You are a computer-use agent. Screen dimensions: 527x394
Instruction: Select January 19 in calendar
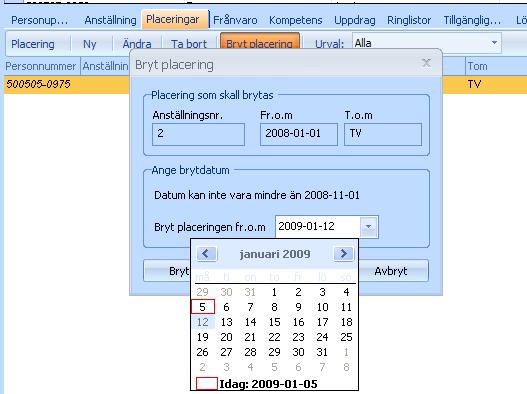pyautogui.click(x=203, y=337)
